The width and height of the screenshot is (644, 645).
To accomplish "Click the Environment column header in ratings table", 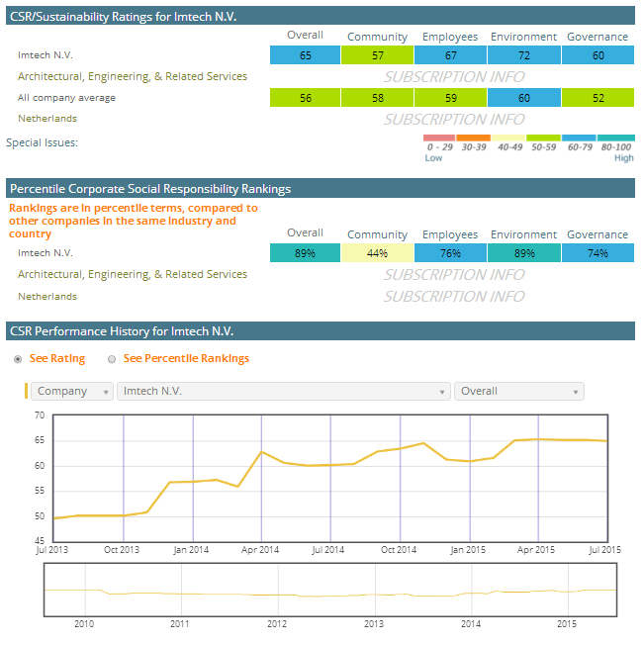I will coord(523,37).
